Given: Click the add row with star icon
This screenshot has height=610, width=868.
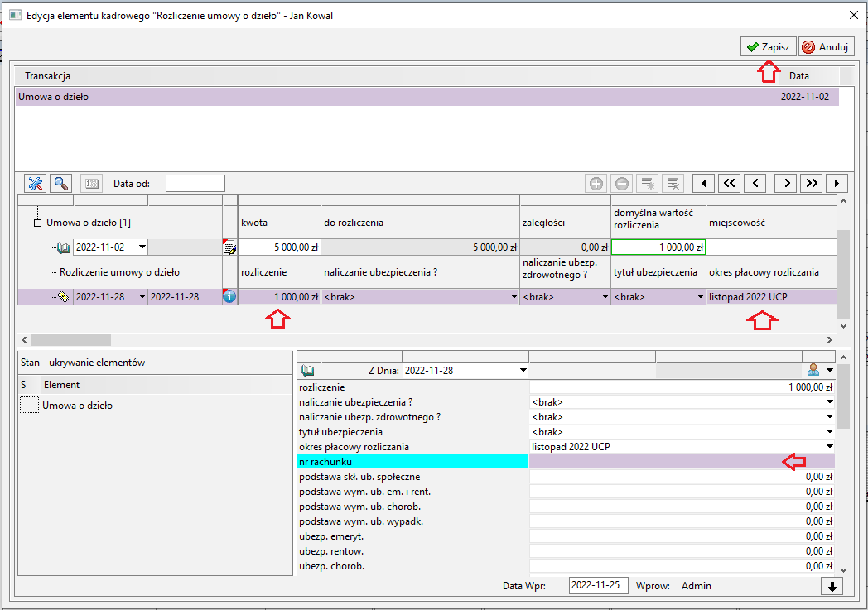Looking at the screenshot, I should 648,183.
